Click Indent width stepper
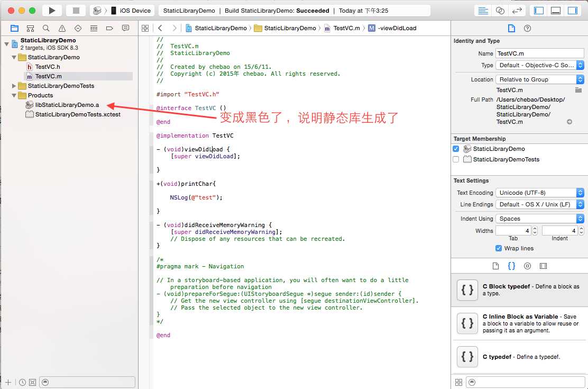588x389 pixels. point(581,231)
